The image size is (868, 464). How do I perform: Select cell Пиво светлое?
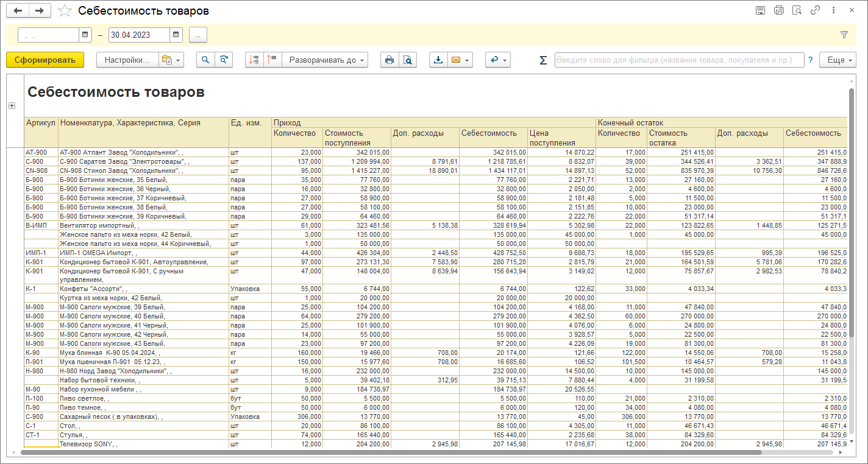click(143, 398)
